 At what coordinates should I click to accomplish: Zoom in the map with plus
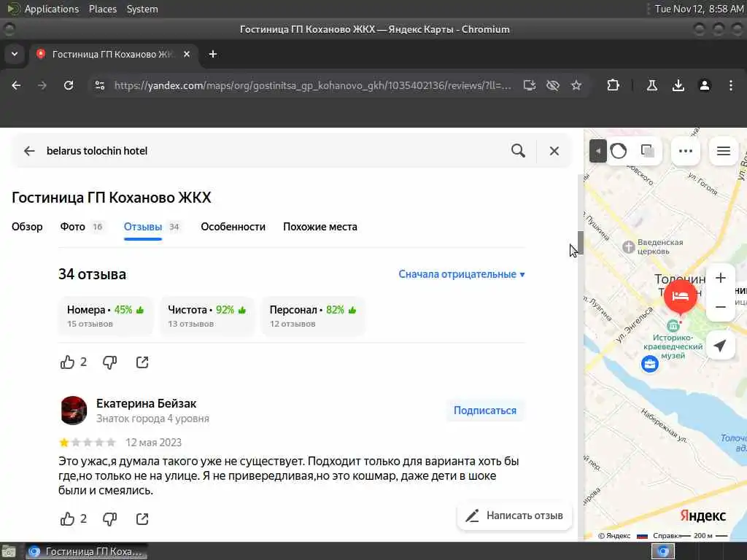coord(721,278)
